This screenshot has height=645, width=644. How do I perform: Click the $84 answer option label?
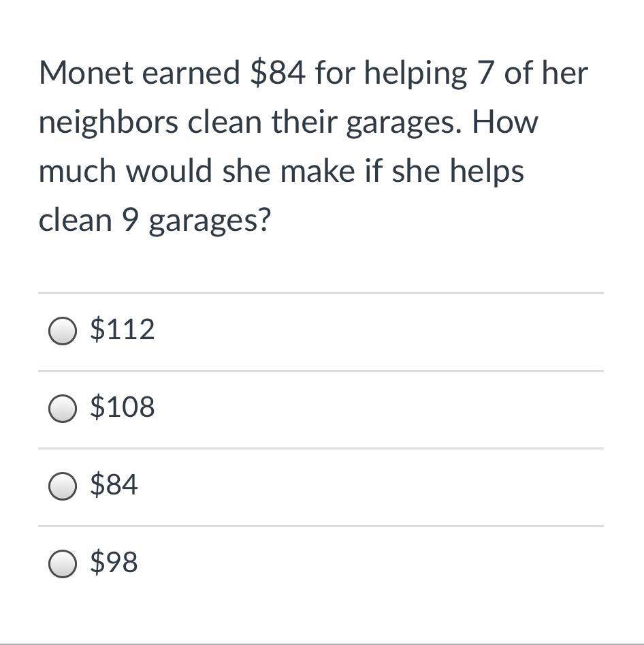pos(114,486)
